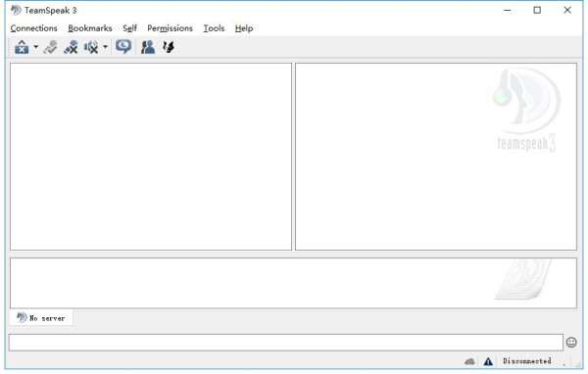Select the No server chat tab
Viewport: 588px width, 374px height.
41,318
